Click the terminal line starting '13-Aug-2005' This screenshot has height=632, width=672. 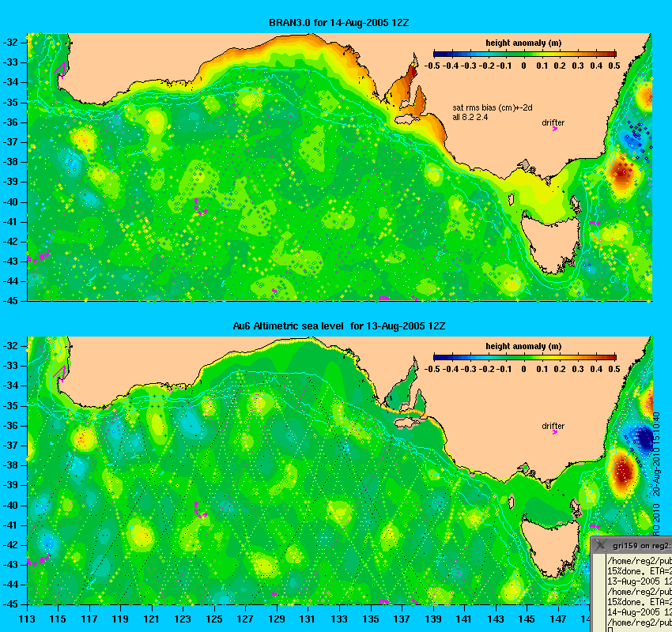639,581
